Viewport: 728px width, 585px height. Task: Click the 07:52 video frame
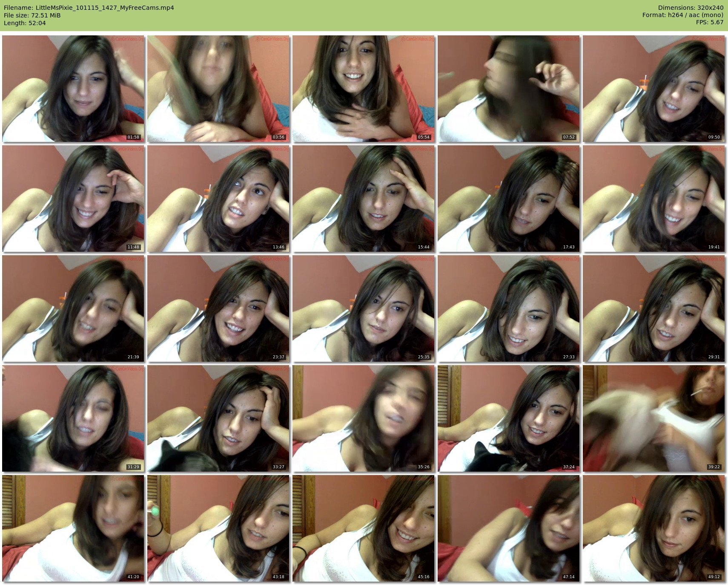(x=509, y=89)
